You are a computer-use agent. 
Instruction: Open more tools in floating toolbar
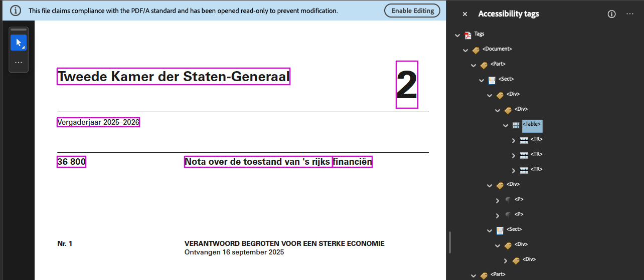[19, 63]
